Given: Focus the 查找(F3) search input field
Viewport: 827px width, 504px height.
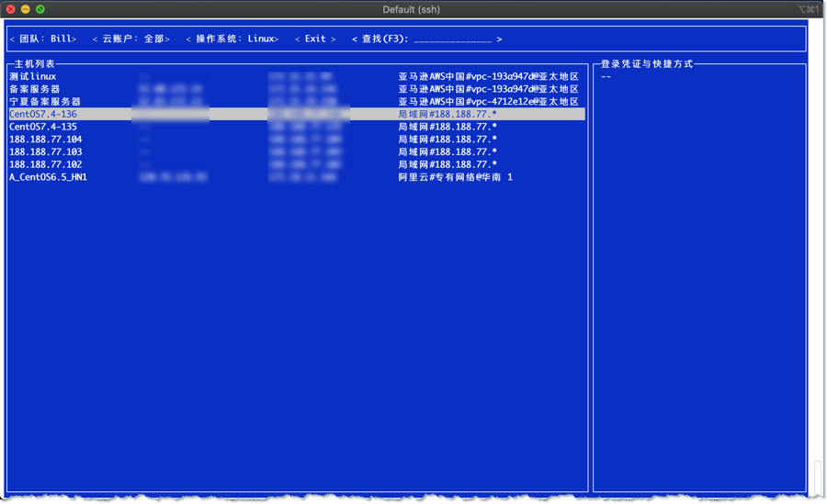Looking at the screenshot, I should (x=452, y=39).
